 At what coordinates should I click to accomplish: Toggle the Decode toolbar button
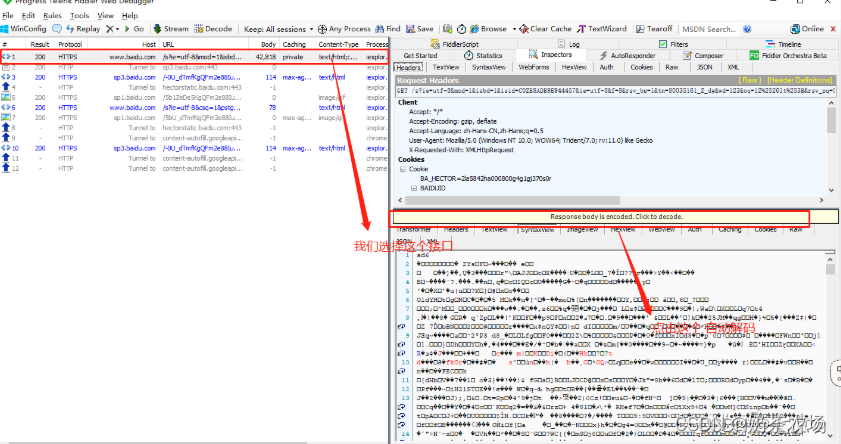click(213, 29)
